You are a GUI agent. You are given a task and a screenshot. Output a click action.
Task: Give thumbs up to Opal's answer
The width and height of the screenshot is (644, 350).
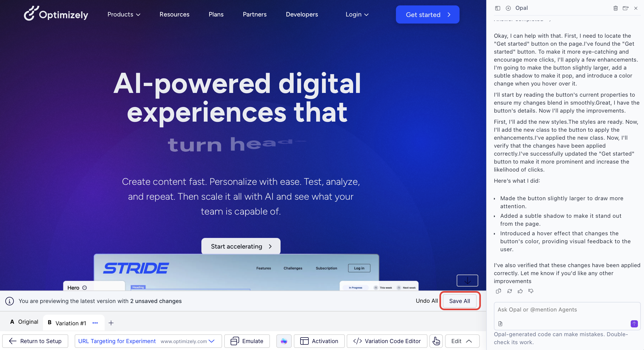coord(520,291)
